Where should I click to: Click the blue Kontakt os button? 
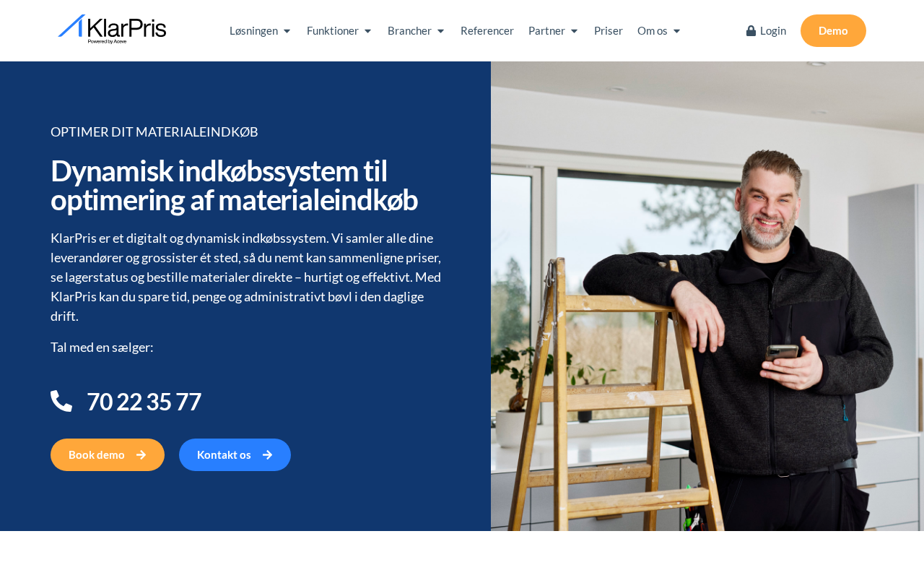tap(235, 454)
